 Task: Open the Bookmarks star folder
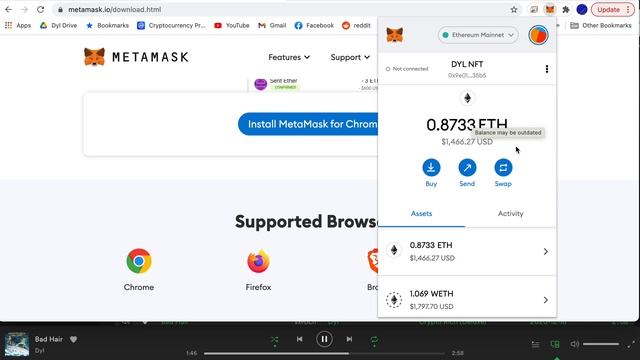107,25
